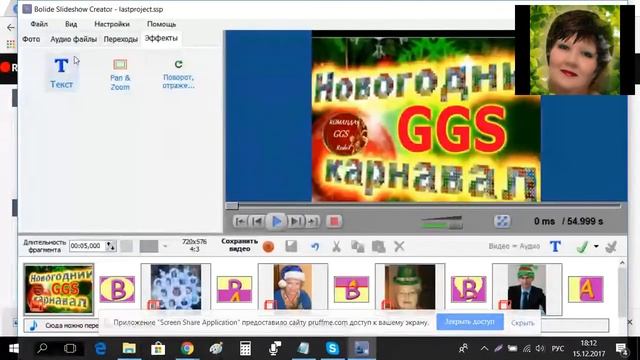Jump to the start of the slideshow
The width and height of the screenshot is (640, 360).
tap(240, 222)
